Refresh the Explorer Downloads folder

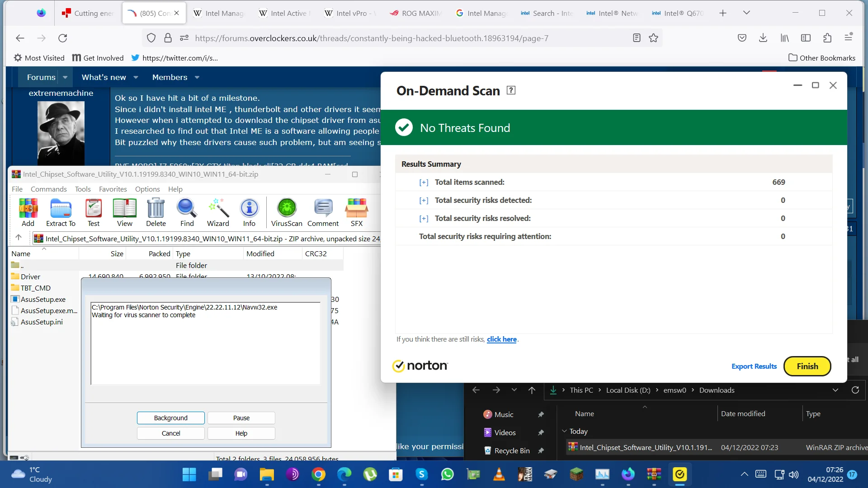[x=855, y=390]
